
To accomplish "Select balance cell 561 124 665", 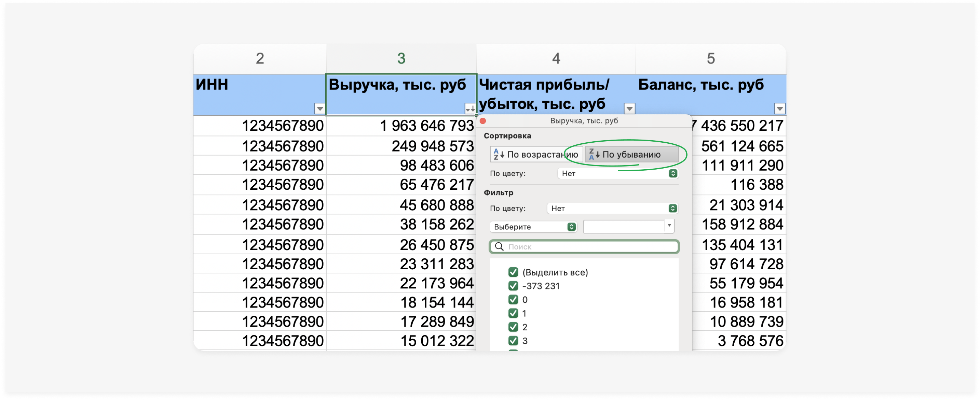I will 739,146.
